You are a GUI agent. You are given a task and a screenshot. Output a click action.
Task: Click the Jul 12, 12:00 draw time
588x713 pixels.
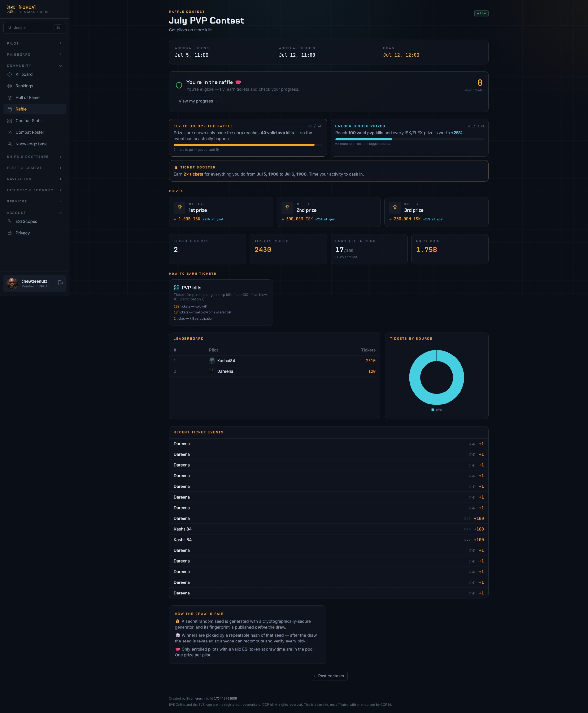click(401, 55)
